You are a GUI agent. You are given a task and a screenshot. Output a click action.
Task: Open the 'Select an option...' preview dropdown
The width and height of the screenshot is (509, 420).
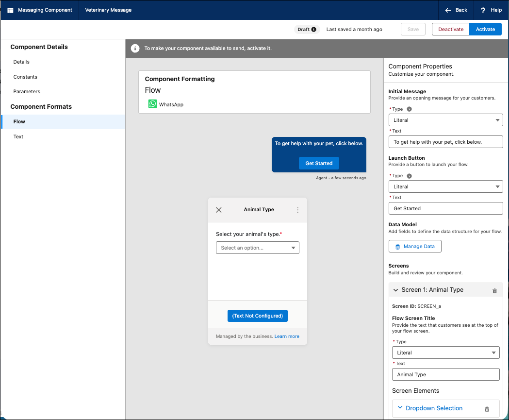coord(258,248)
